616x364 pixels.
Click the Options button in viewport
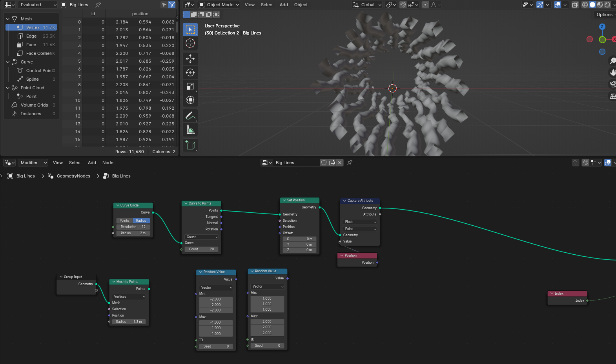605,14
